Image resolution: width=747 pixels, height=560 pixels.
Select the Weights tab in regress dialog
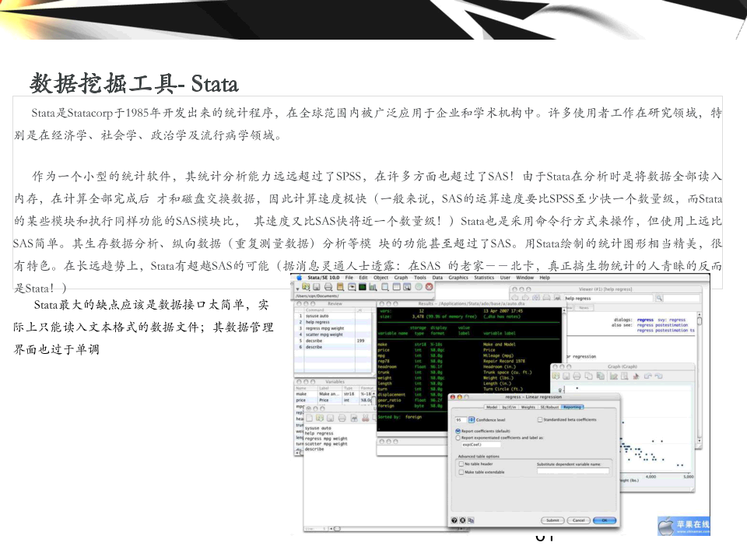coord(528,407)
